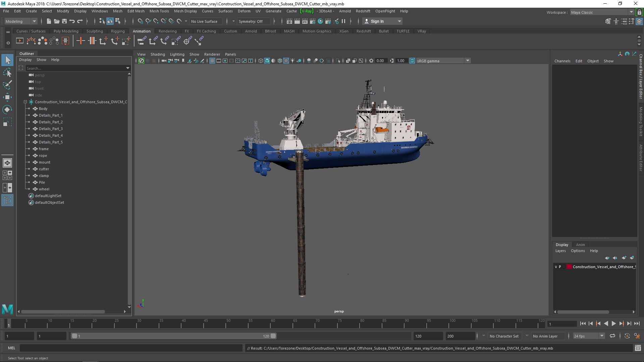Toggle the Outliner layout button

pyautogui.click(x=7, y=200)
